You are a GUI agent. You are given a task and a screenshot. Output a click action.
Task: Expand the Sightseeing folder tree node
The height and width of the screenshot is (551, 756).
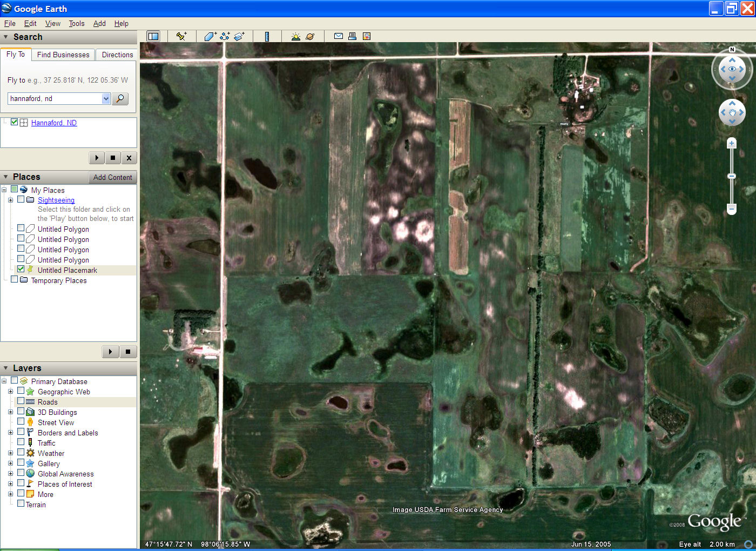click(10, 200)
